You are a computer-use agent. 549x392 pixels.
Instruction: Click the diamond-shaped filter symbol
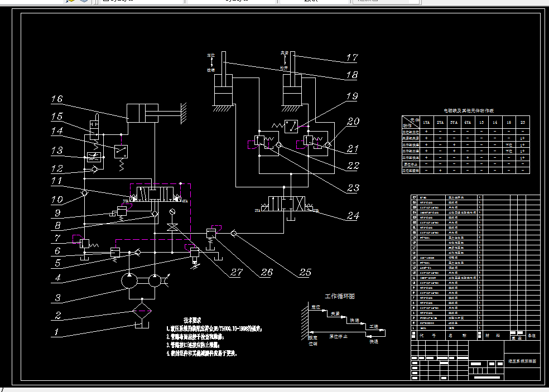click(x=142, y=311)
